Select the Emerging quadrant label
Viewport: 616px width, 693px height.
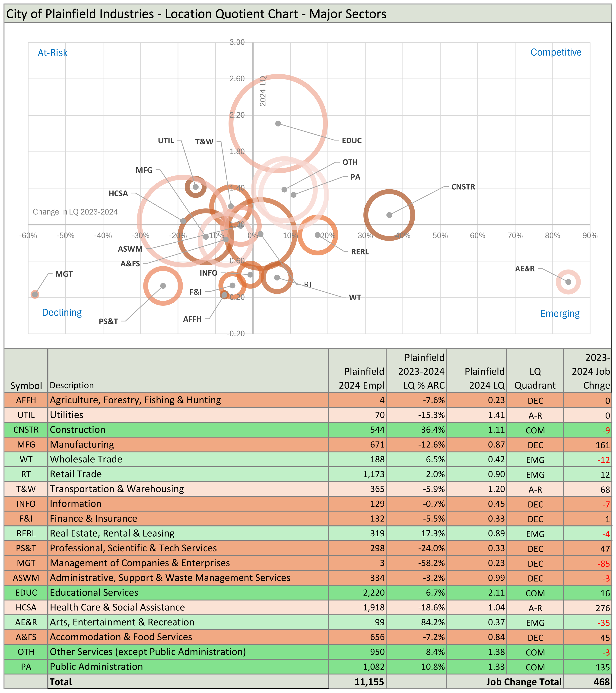pos(560,314)
